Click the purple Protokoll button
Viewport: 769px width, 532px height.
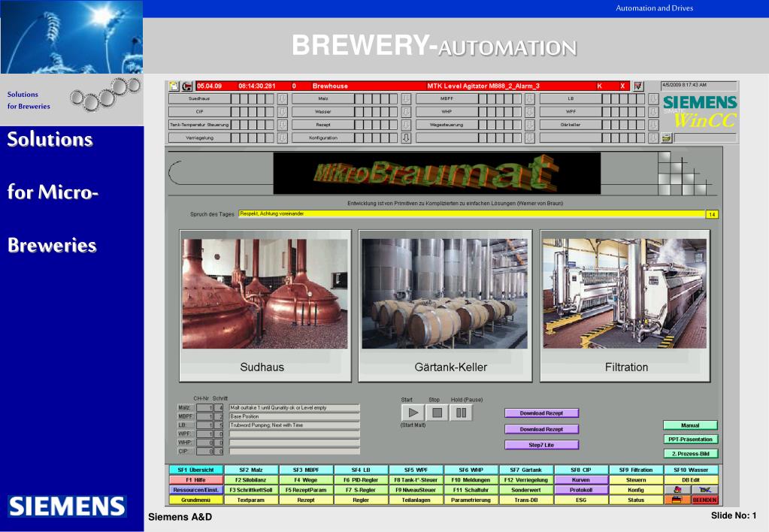click(581, 490)
